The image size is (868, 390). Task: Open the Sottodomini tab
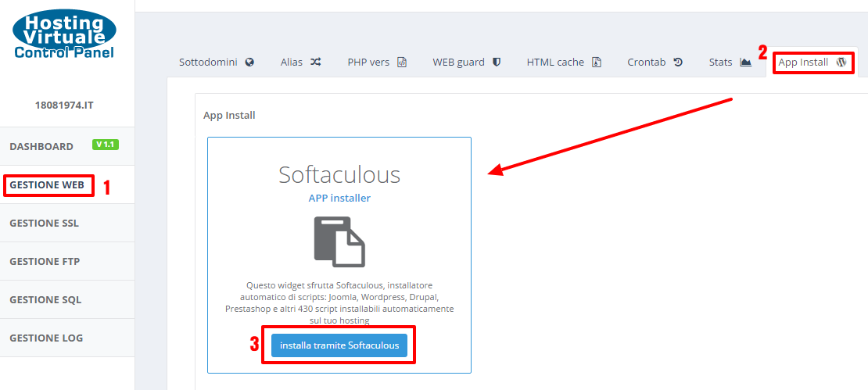pos(217,63)
